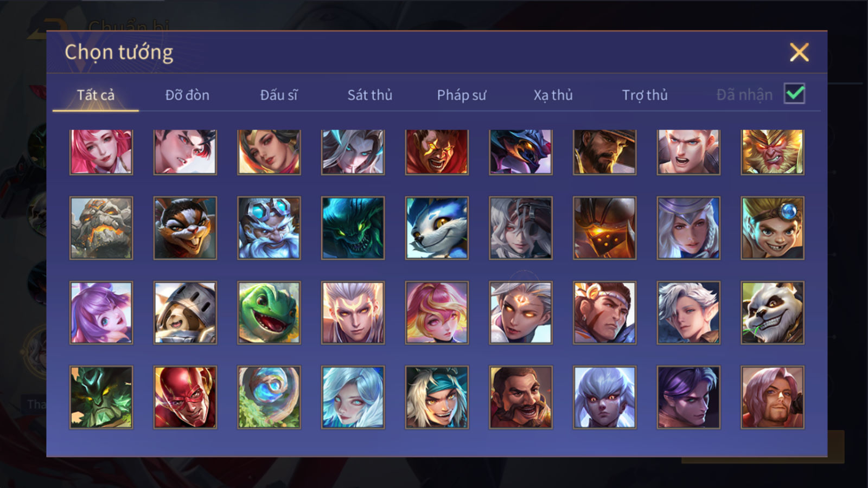Screen dimensions: 868x488
Task: Open the Sát thủ tab
Action: 370,95
